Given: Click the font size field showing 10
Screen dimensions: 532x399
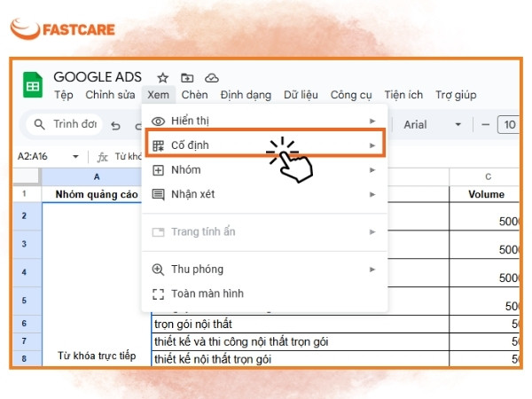Looking at the screenshot, I should pyautogui.click(x=508, y=125).
